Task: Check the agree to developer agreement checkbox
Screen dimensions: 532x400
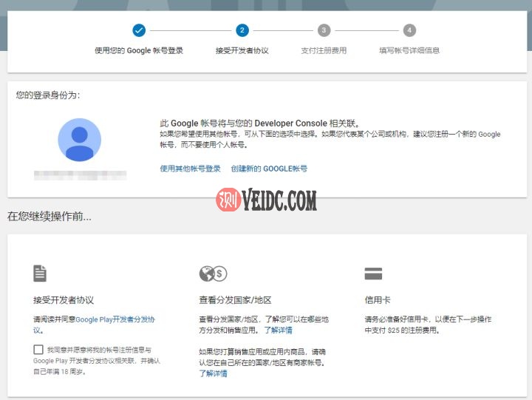Action: click(38, 350)
